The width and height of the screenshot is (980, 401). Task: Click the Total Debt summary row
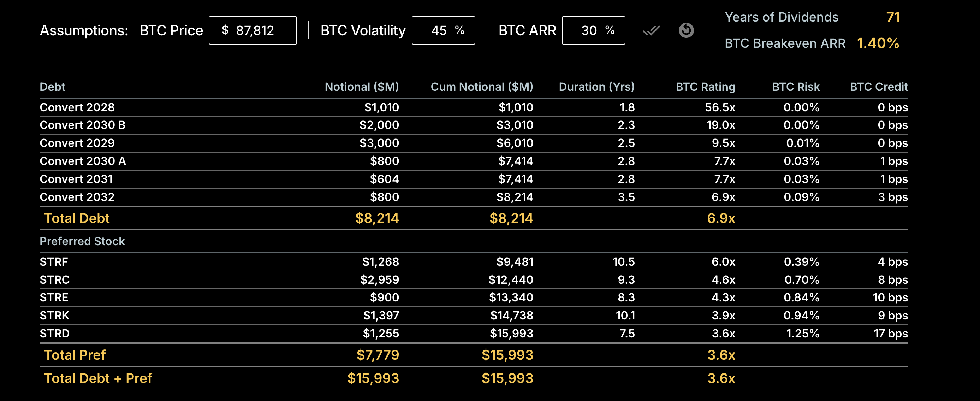[x=77, y=218]
